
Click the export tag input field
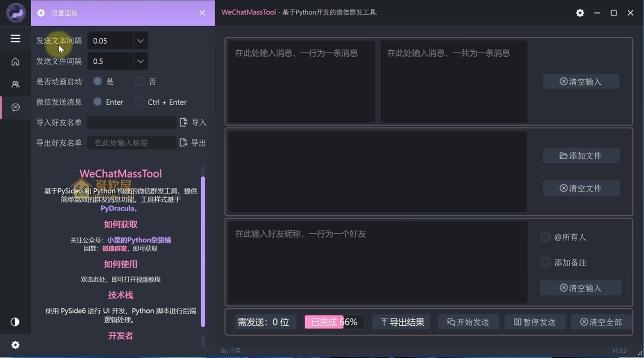tap(131, 143)
